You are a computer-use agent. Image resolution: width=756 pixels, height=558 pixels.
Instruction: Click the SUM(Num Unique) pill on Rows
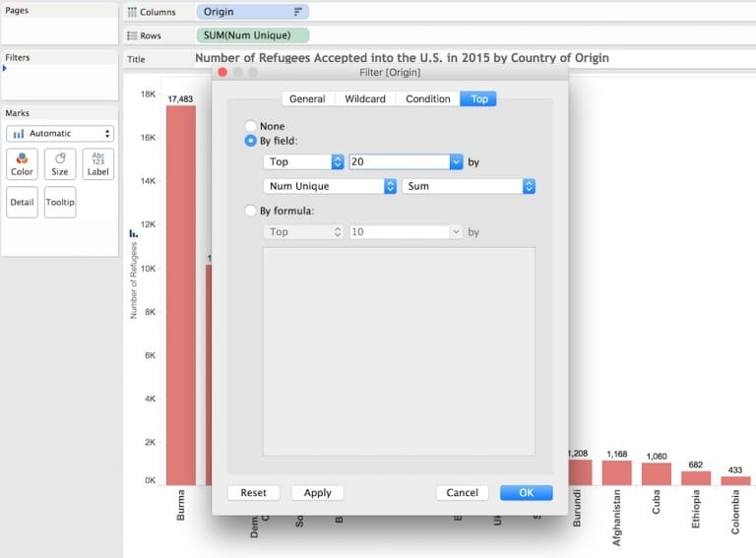click(253, 35)
